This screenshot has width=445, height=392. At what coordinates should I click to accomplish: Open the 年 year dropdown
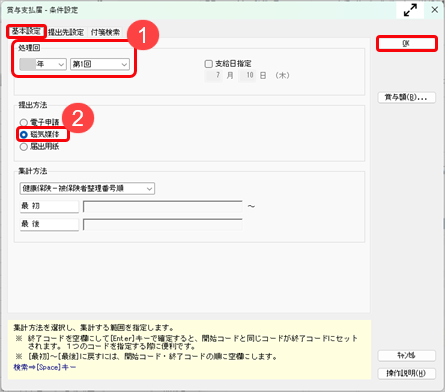click(43, 64)
